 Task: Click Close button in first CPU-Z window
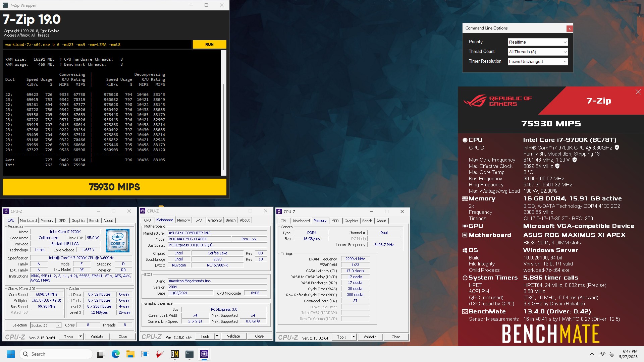click(x=123, y=337)
